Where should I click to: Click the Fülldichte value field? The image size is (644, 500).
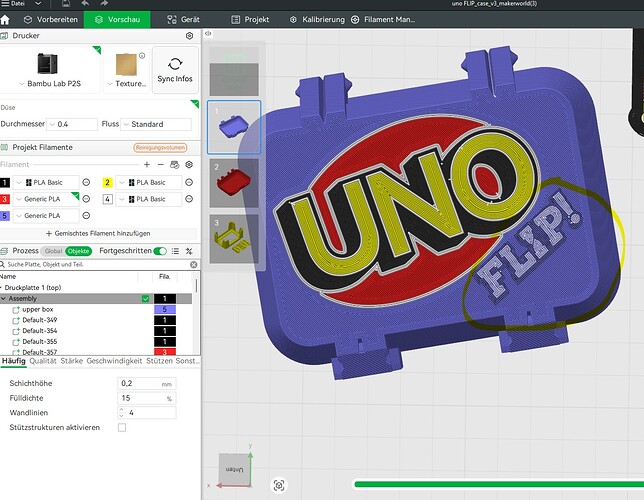tap(147, 398)
